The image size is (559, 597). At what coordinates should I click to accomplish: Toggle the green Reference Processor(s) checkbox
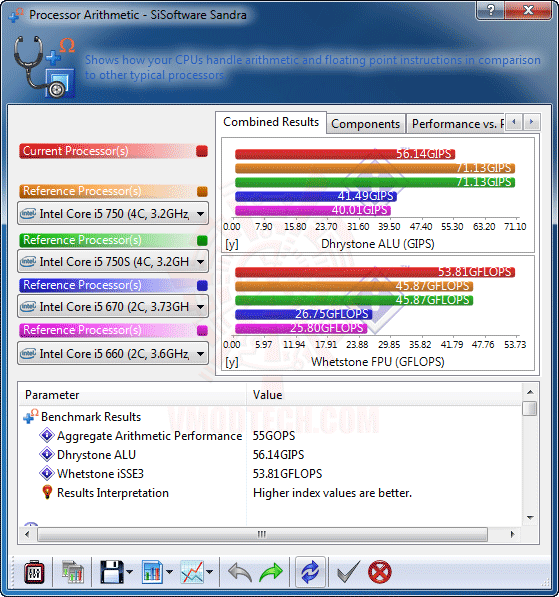click(202, 241)
